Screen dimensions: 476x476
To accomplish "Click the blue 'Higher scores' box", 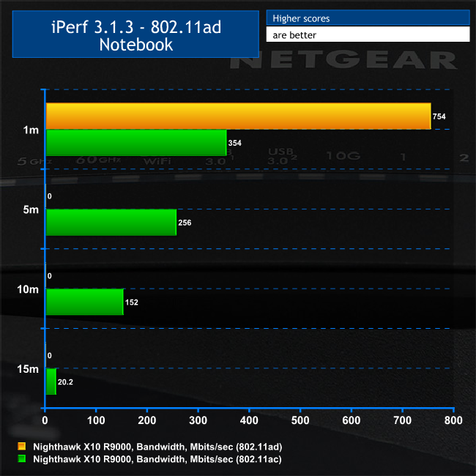I will [368, 18].
